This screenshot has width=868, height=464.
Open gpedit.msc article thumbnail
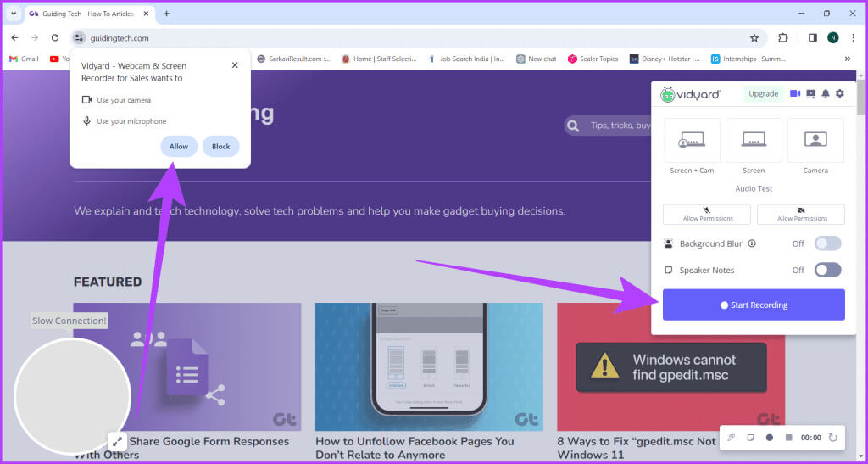[x=671, y=366]
